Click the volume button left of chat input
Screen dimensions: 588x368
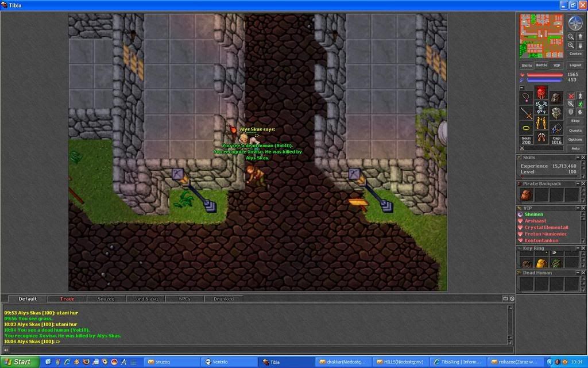(x=6, y=350)
